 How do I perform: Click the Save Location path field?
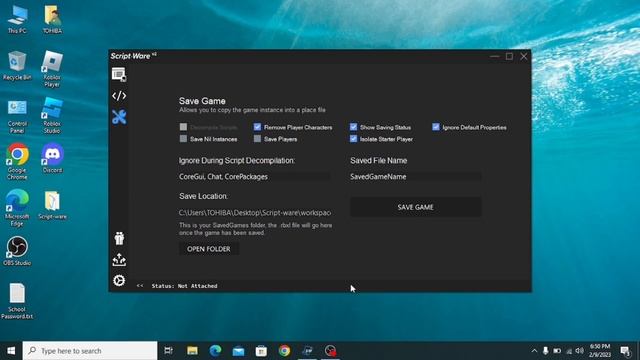255,213
